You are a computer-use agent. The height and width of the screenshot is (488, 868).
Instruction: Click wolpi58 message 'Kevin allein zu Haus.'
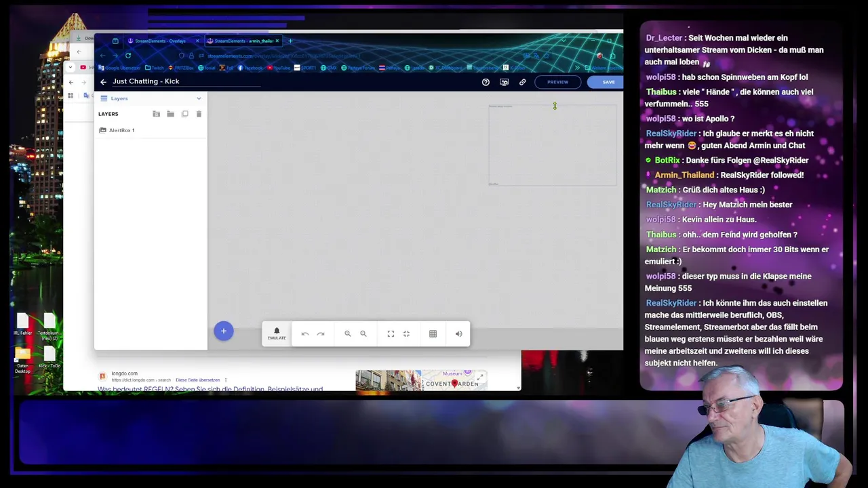tap(701, 220)
